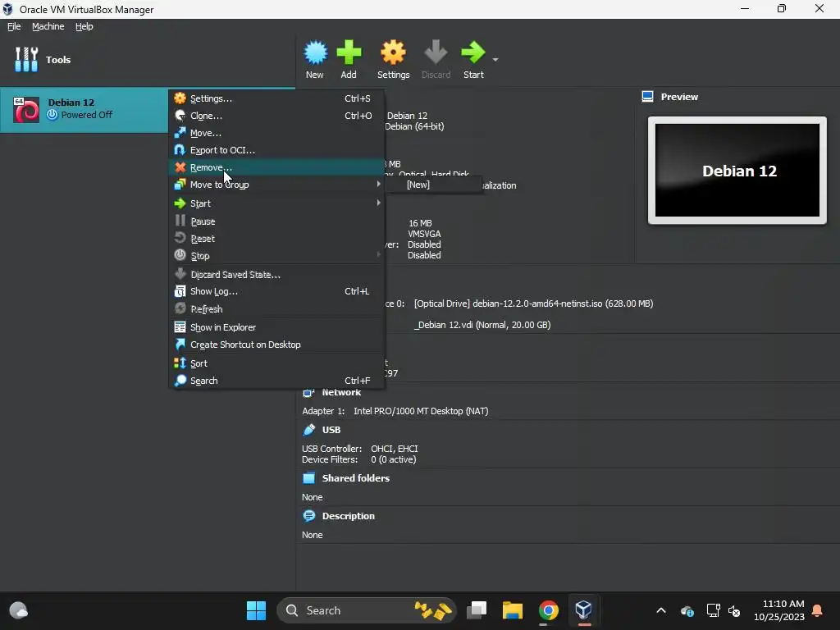The height and width of the screenshot is (630, 840).
Task: Click the OneDrive cloud tray icon
Action: point(687,610)
